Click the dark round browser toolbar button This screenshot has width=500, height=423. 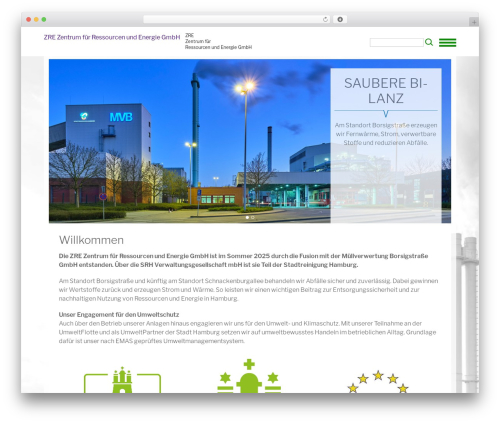coord(340,19)
